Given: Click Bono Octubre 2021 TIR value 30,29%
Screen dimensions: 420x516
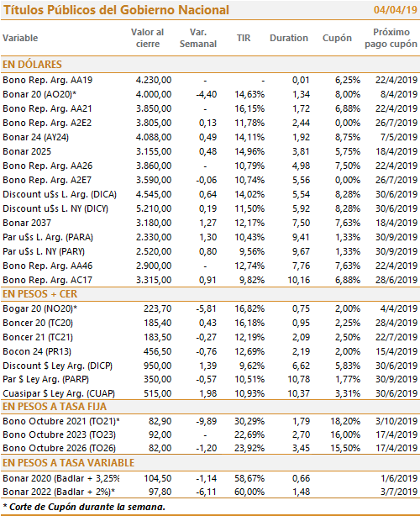Looking at the screenshot, I should click(x=249, y=421).
